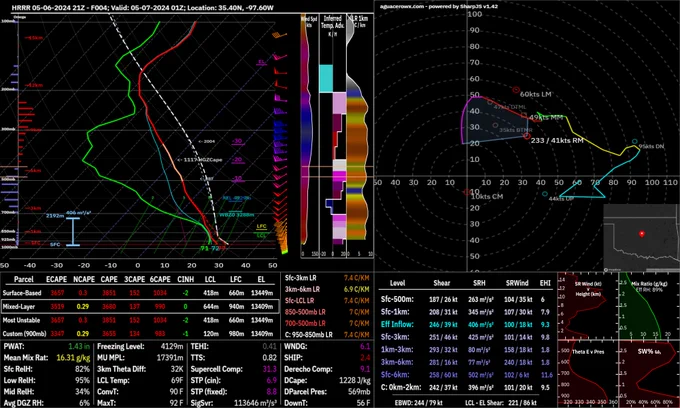The width and height of the screenshot is (680, 408).
Task: Click the Sfc-6km shear level row
Action: (466, 375)
